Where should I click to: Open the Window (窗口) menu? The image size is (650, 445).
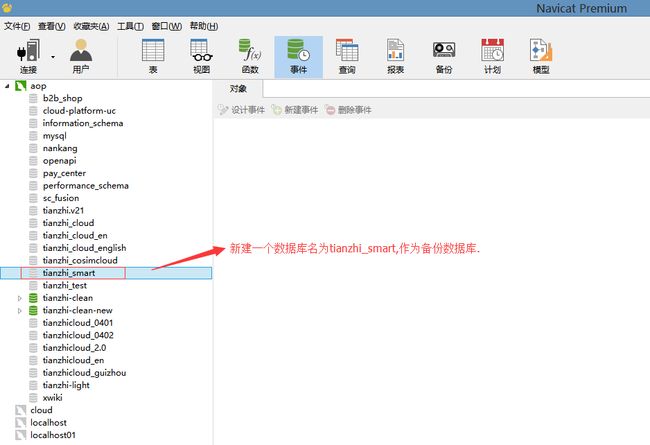coord(166,26)
